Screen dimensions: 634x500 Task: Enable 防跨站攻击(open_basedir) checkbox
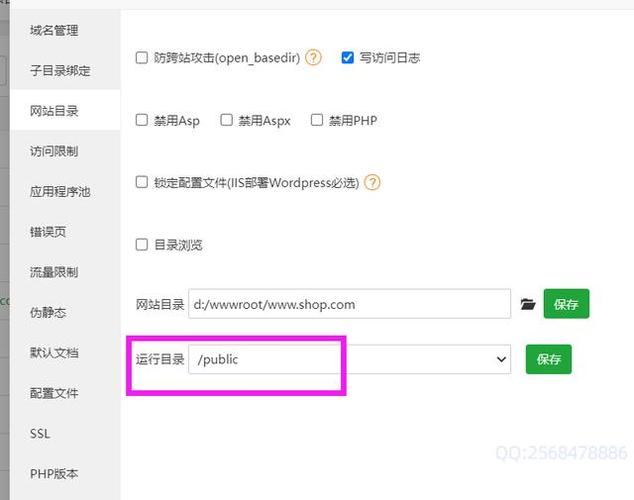[142, 58]
